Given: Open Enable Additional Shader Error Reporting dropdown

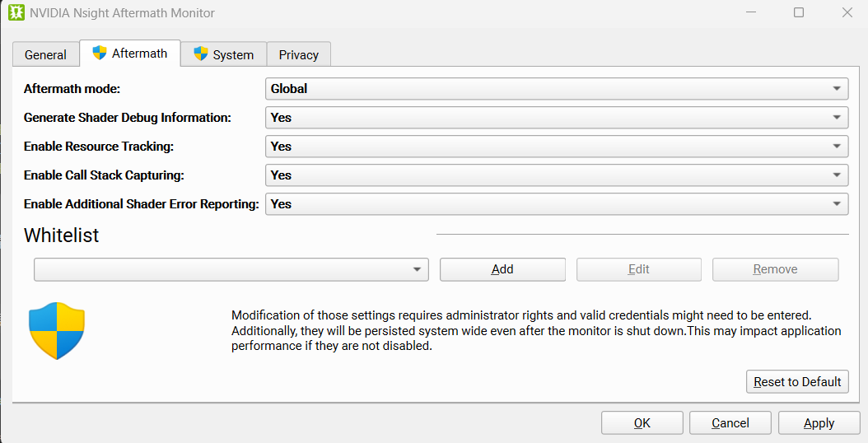Looking at the screenshot, I should click(557, 203).
